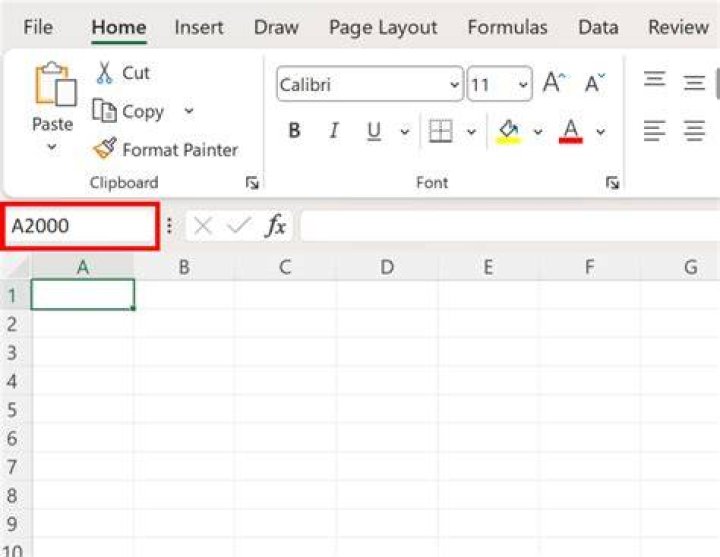Decrease font size with the smaller A icon

595,84
